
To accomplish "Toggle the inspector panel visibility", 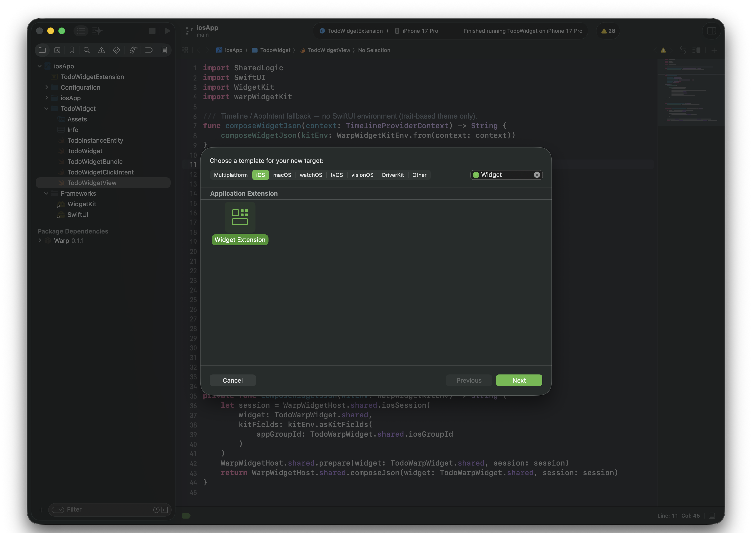I will [x=711, y=31].
